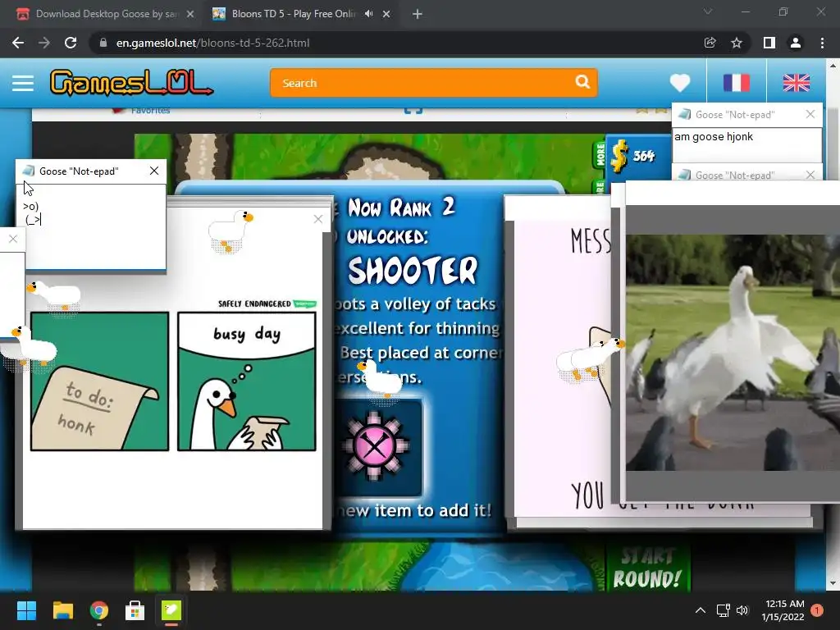
Task: Bookmark this page with the star icon
Action: point(737,43)
